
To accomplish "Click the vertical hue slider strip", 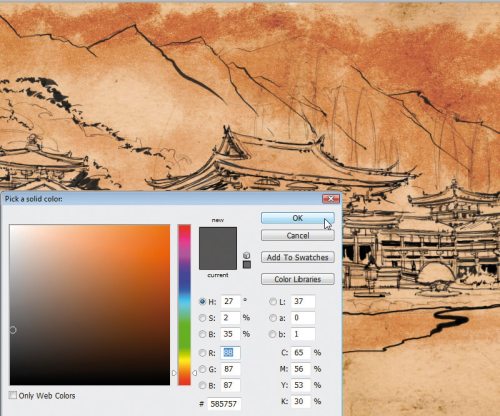I will [184, 305].
